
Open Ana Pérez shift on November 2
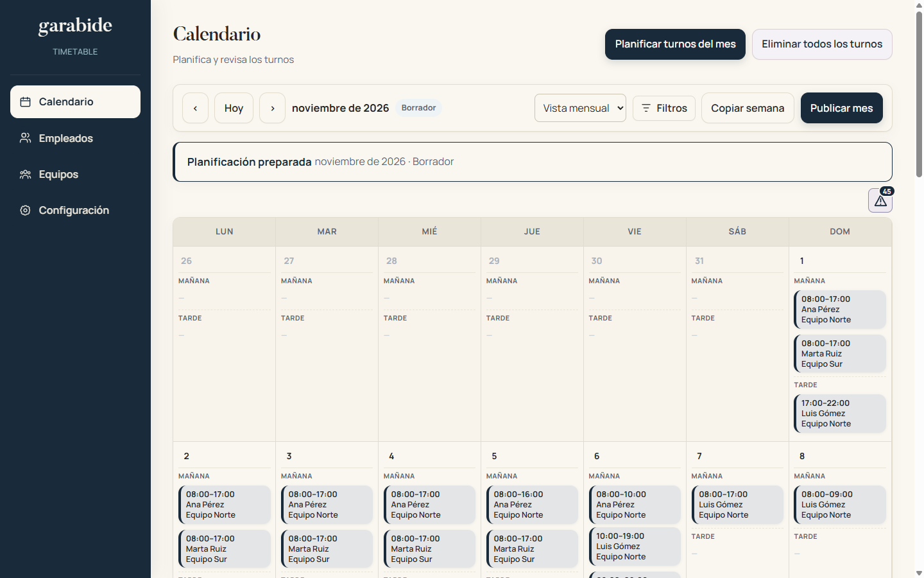click(225, 505)
